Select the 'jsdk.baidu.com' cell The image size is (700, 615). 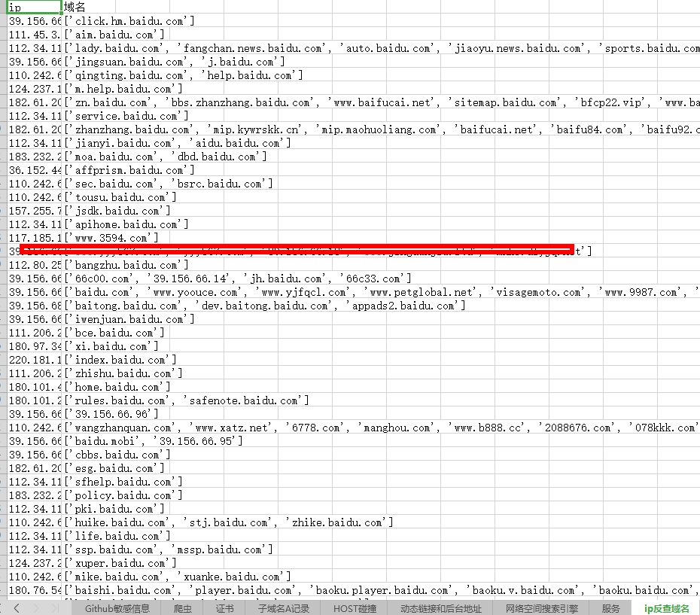[117, 211]
